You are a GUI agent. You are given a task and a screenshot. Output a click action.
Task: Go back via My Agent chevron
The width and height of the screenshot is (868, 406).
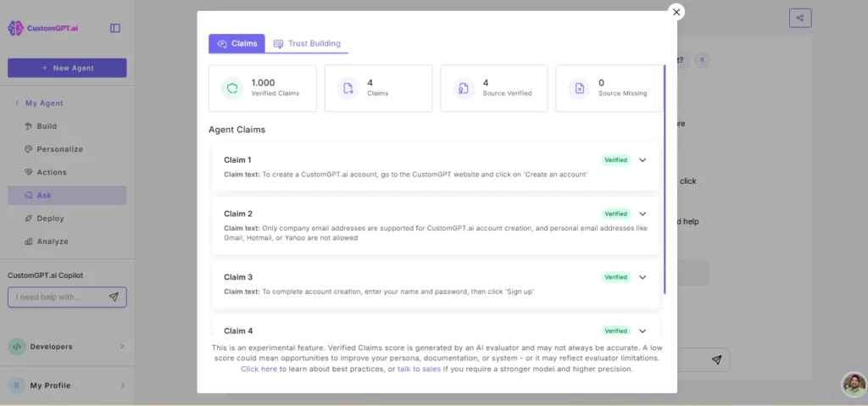[x=17, y=103]
